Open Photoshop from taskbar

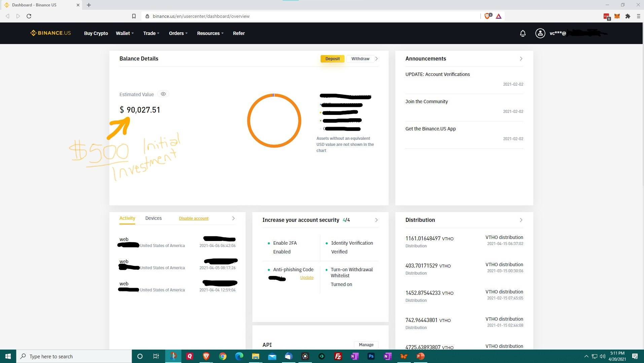pyautogui.click(x=371, y=356)
